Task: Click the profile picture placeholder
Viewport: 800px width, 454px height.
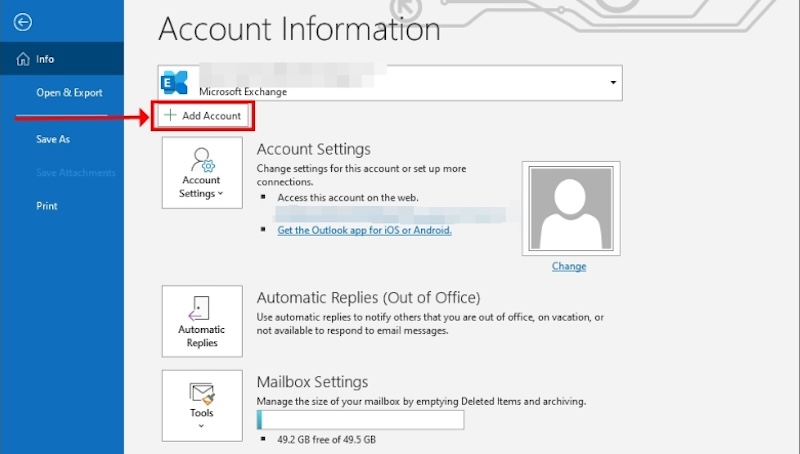Action: pos(571,208)
